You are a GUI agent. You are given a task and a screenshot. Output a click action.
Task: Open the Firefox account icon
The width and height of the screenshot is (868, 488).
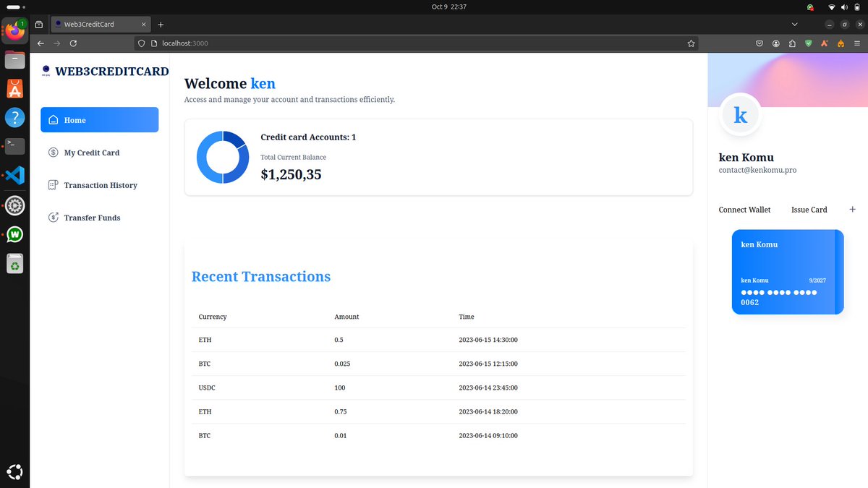pos(776,43)
